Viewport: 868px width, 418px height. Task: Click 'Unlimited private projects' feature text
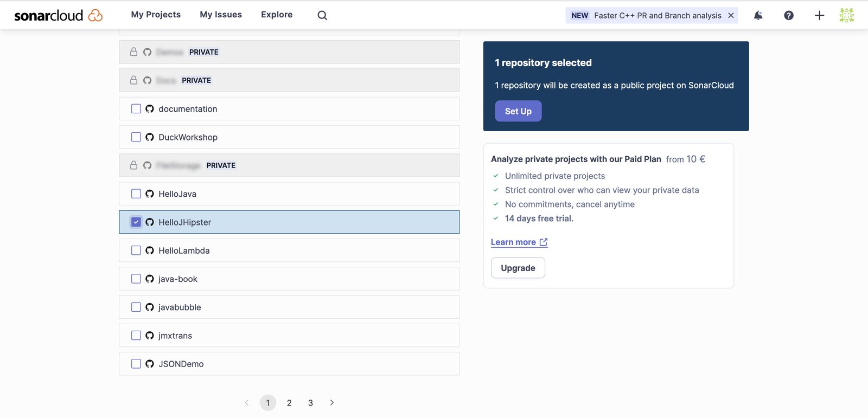click(555, 176)
